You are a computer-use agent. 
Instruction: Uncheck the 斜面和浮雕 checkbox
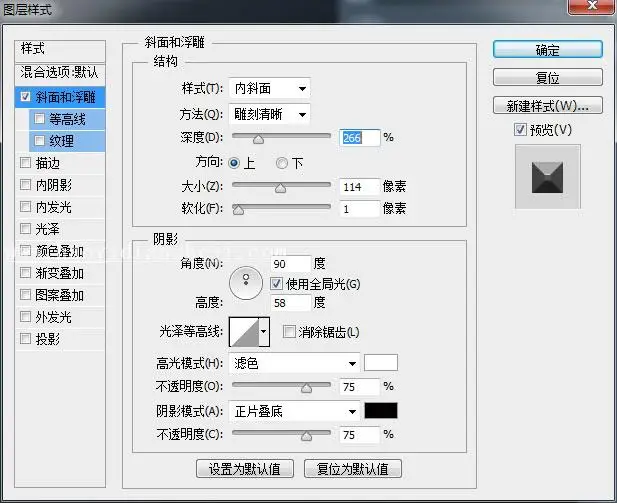[26, 96]
